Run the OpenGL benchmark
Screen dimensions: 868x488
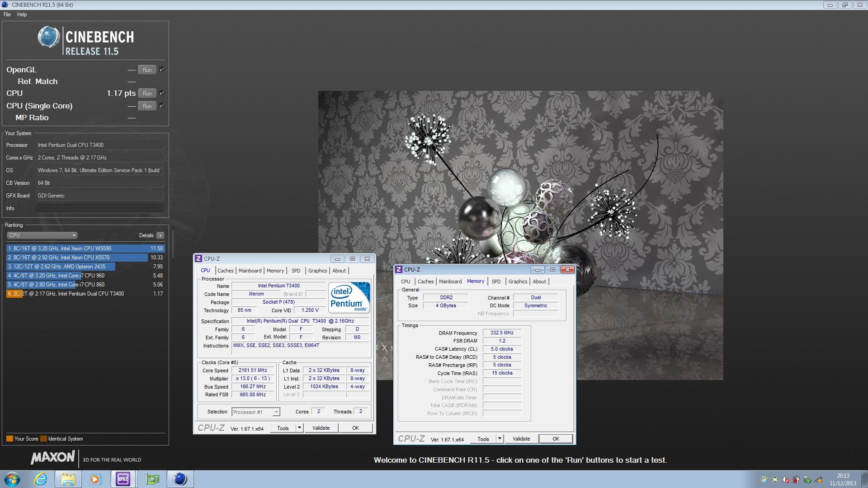pyautogui.click(x=147, y=70)
